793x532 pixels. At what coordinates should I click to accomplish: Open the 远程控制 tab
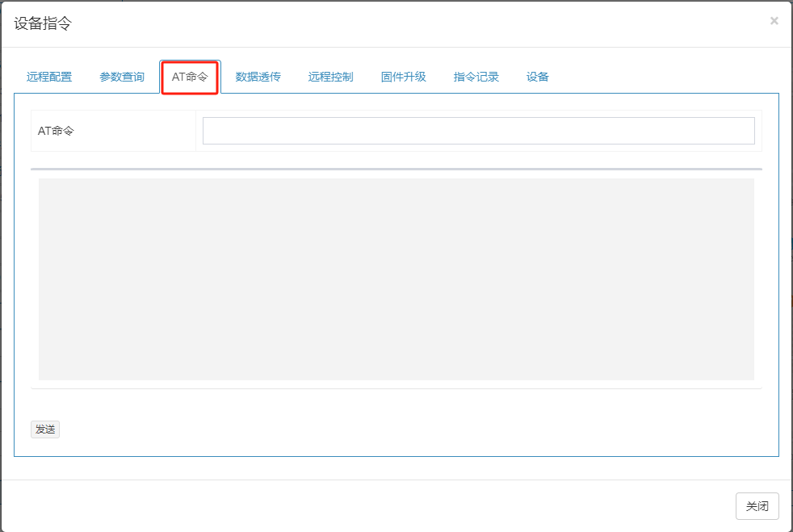click(x=330, y=77)
